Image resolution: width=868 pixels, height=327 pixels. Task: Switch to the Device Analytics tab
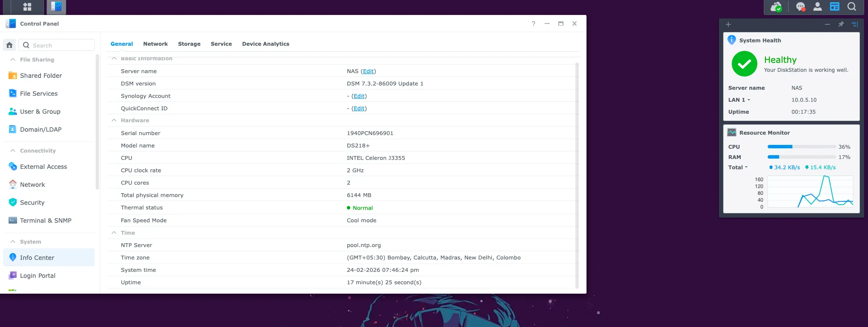pos(265,44)
